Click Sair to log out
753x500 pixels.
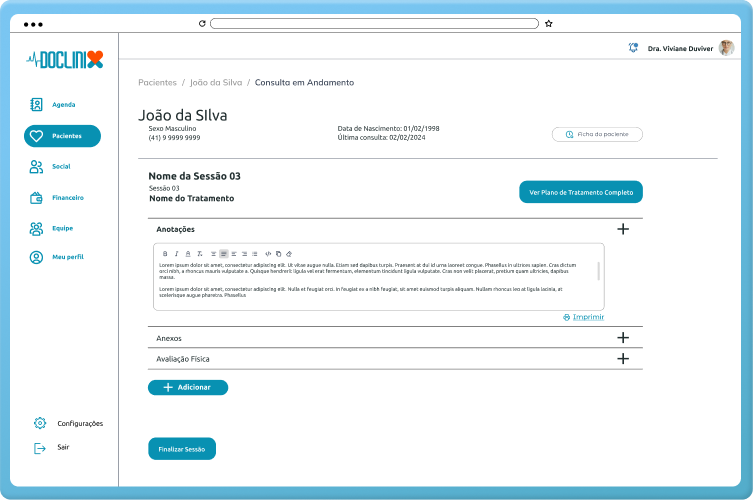(62, 448)
